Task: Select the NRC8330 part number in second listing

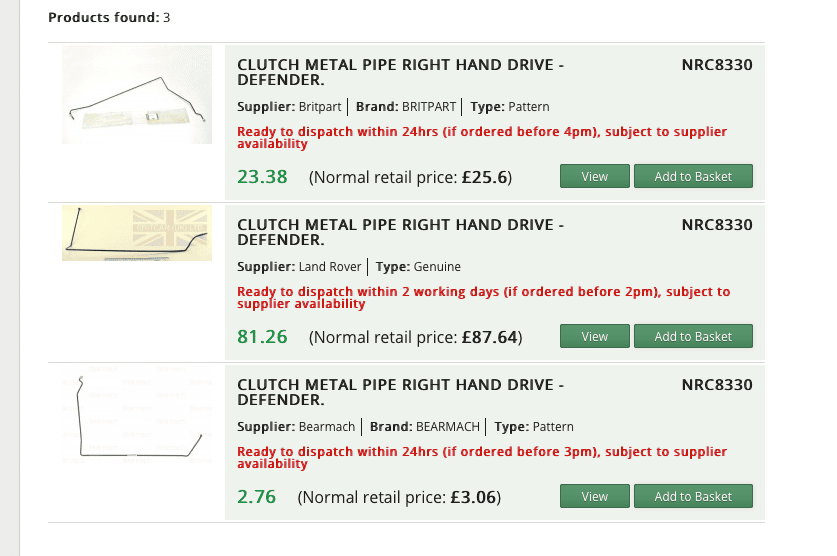Action: click(717, 225)
